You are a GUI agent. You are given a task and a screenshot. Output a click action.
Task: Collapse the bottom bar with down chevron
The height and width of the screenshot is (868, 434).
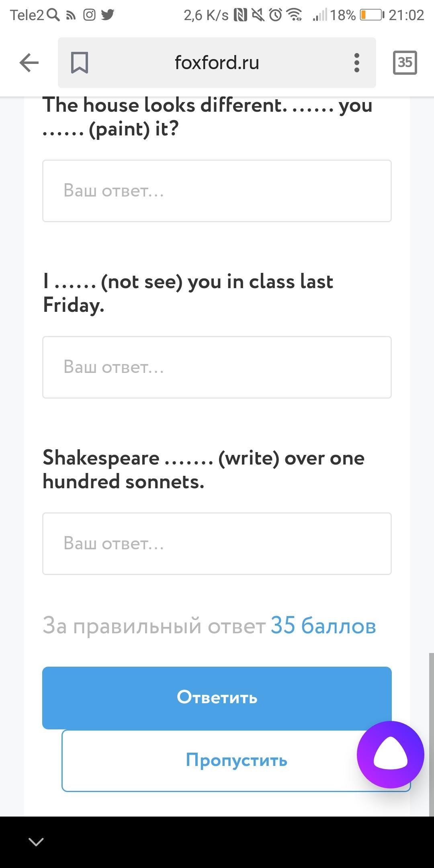coord(36,842)
